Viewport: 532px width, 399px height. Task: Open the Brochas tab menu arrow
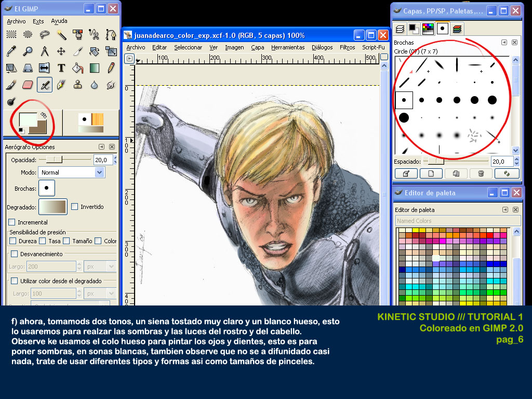click(x=504, y=43)
